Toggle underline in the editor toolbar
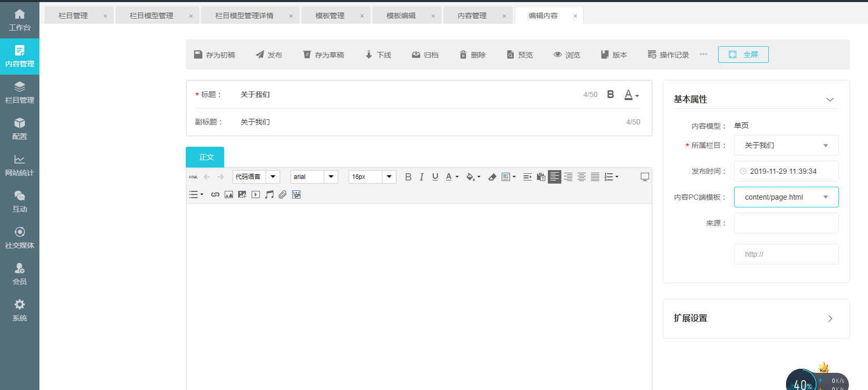The width and height of the screenshot is (868, 390). tap(435, 177)
